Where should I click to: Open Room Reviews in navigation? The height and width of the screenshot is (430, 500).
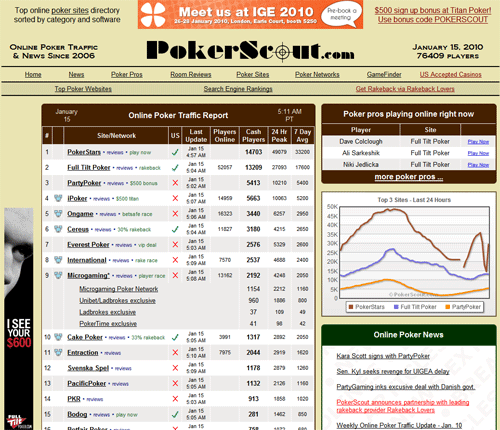[x=191, y=75]
